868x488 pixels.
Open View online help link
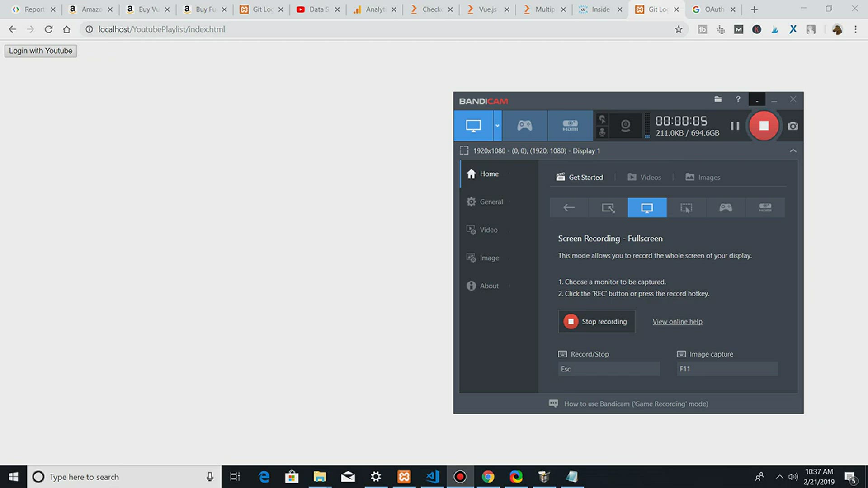(677, 322)
